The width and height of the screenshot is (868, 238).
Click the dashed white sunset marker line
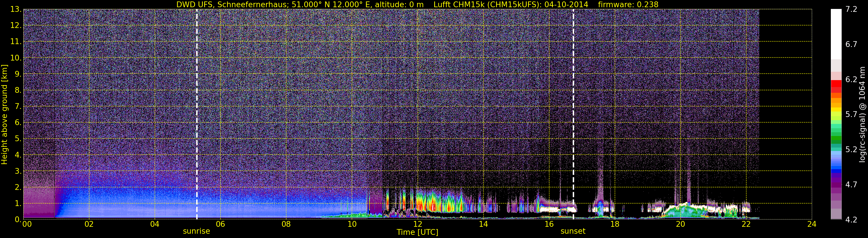click(573, 114)
